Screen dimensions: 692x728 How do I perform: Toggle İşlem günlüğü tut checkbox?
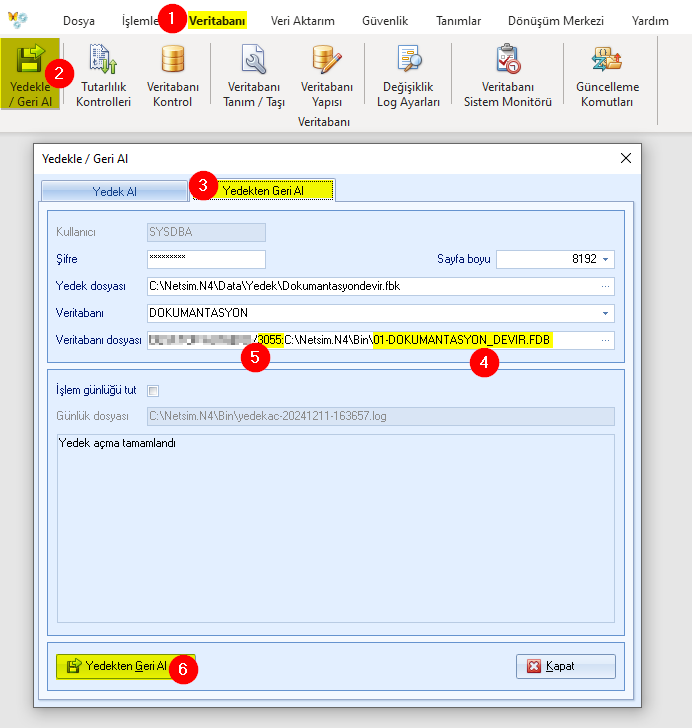[x=153, y=391]
